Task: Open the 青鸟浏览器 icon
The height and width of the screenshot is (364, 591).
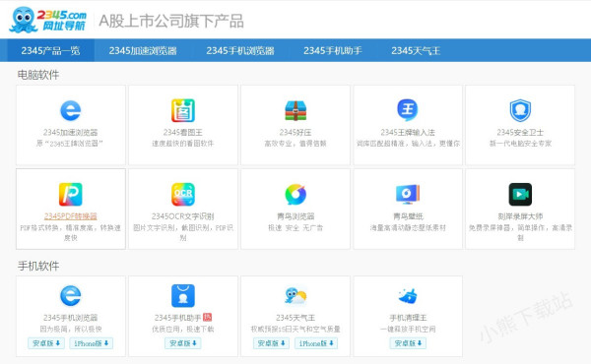Action: (x=295, y=194)
